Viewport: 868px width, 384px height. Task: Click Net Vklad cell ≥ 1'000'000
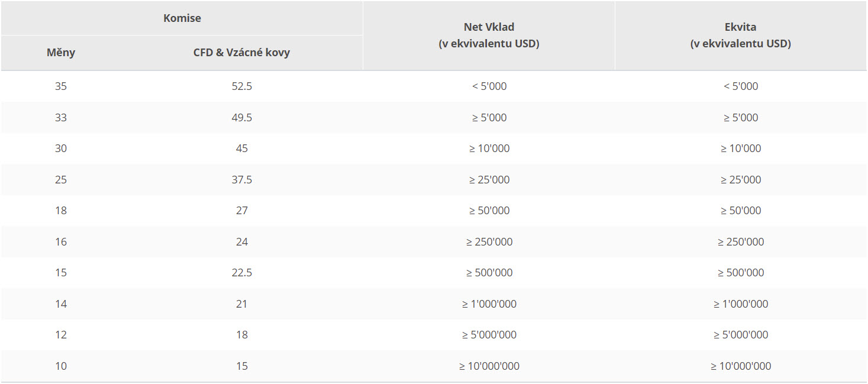tap(489, 304)
